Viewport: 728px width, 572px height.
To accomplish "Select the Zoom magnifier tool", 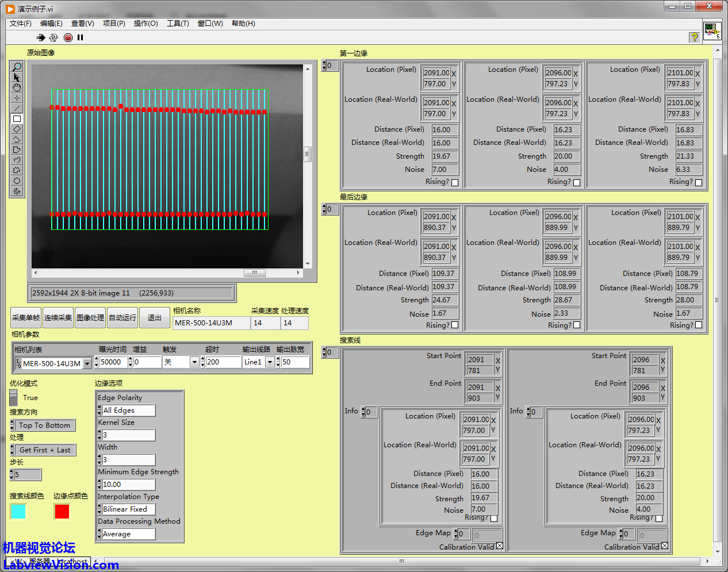I will [17, 67].
